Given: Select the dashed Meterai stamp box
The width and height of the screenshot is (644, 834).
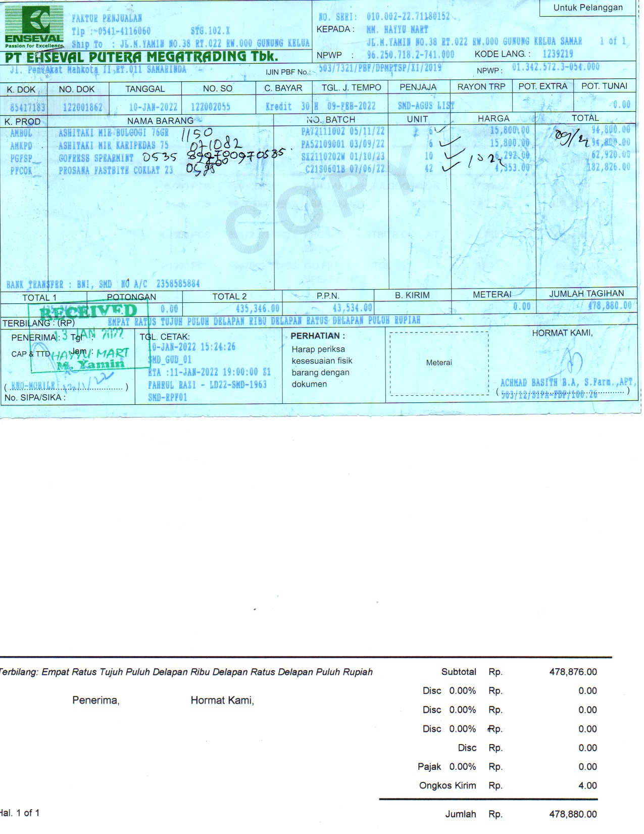Looking at the screenshot, I should pos(439,363).
